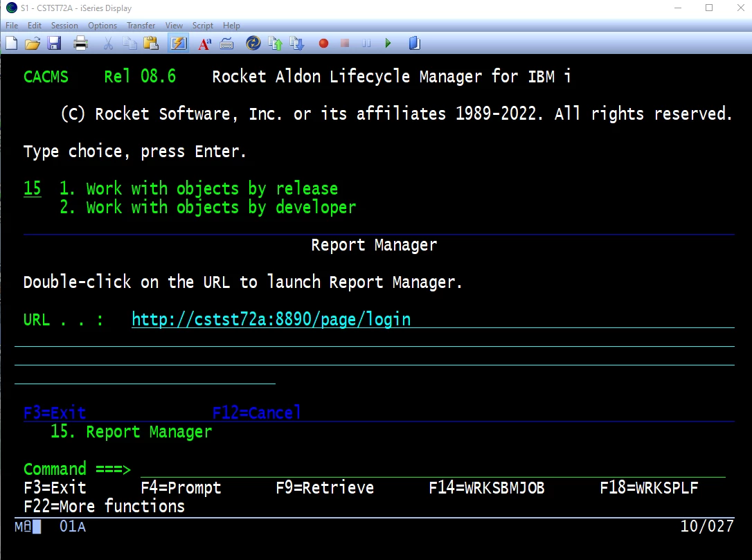Open the Edit menu
The width and height of the screenshot is (752, 560).
pos(35,26)
